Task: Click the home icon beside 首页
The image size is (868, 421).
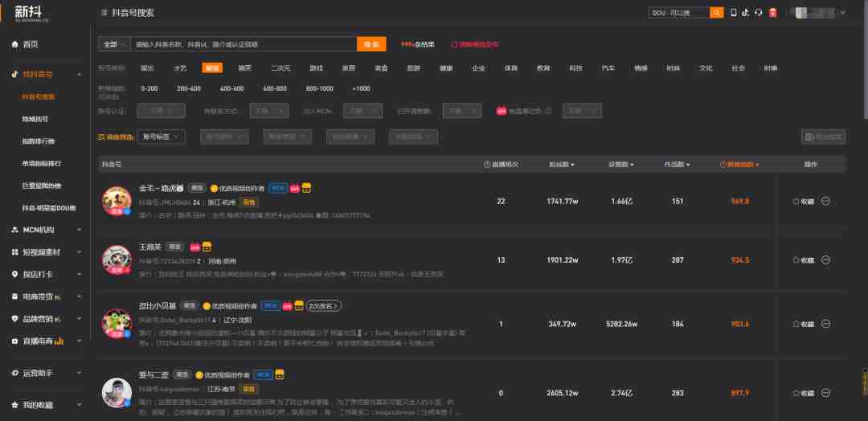Action: point(15,44)
